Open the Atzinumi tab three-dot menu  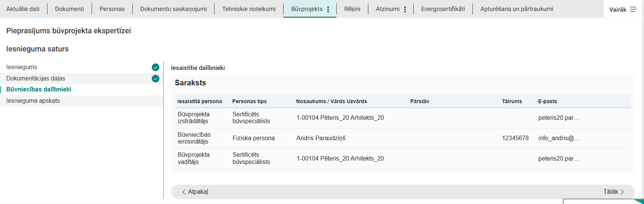(x=405, y=9)
